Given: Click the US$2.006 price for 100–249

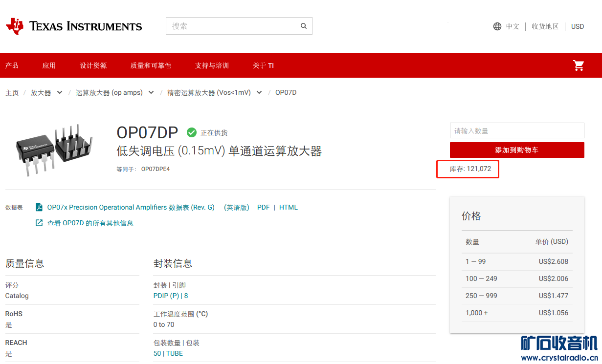Looking at the screenshot, I should (554, 278).
